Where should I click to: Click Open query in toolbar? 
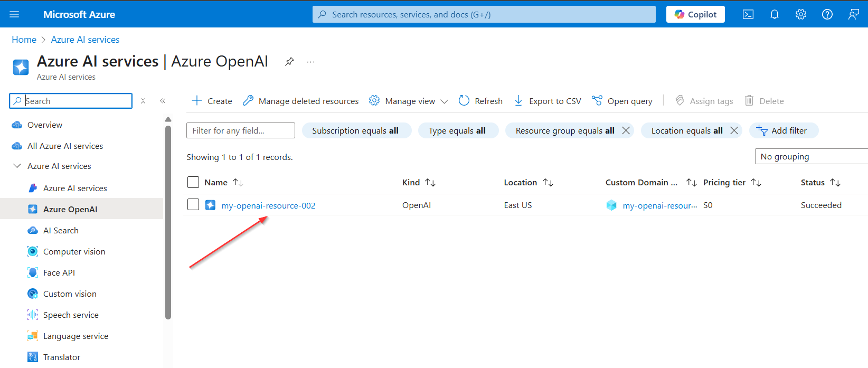[622, 101]
